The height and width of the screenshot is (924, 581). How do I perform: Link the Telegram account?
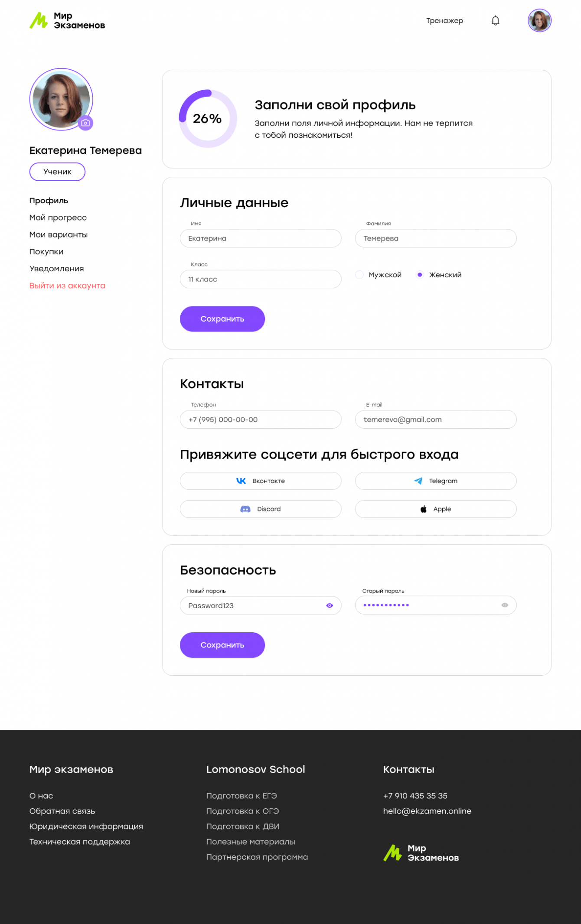(x=436, y=481)
